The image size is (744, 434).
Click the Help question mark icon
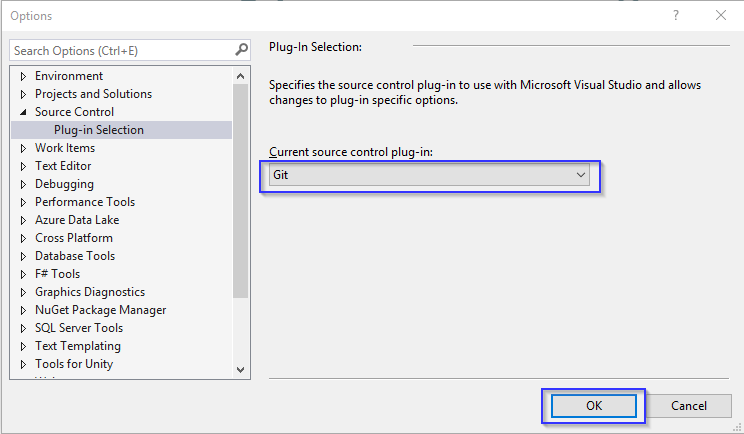point(677,15)
